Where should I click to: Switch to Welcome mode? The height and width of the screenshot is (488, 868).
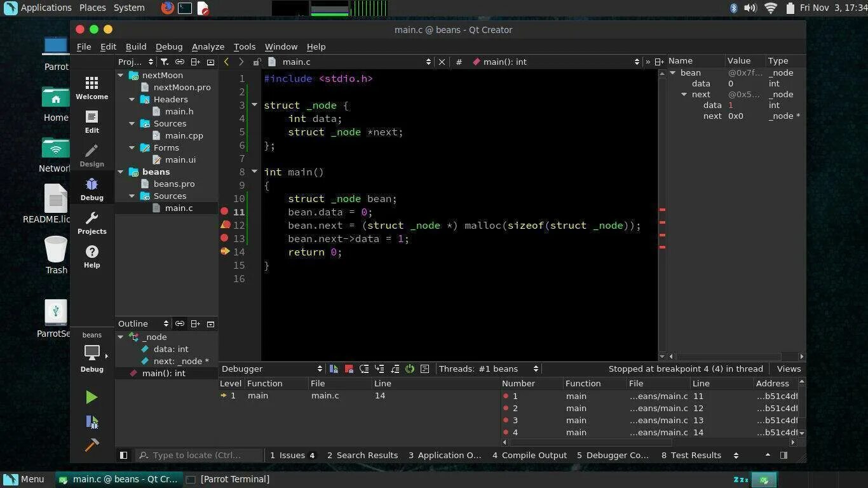(x=92, y=89)
